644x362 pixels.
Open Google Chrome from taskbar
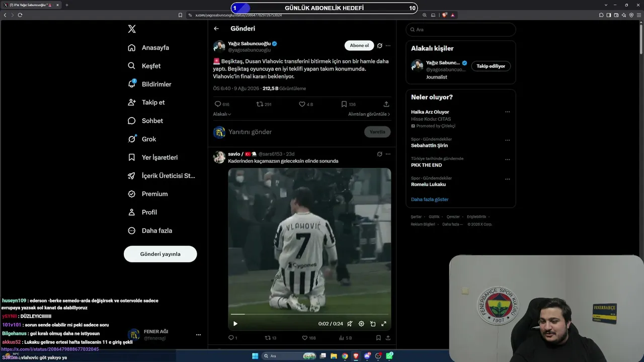[345, 356]
